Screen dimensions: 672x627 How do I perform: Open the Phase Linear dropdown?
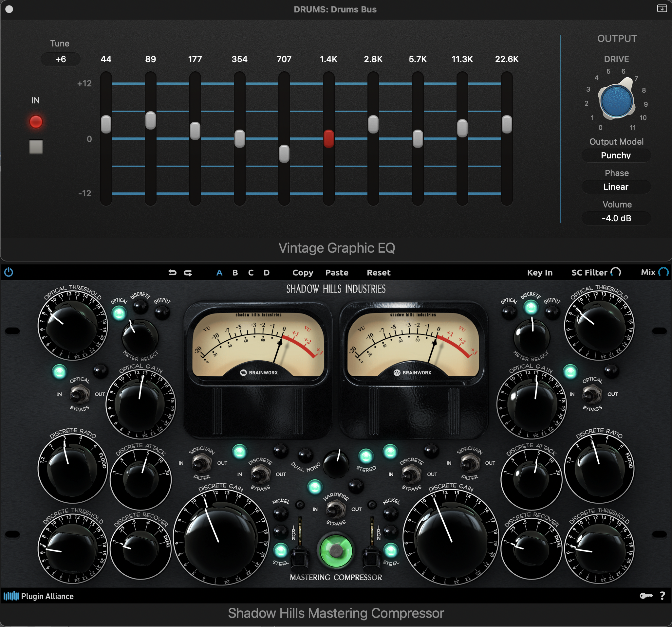coord(616,187)
